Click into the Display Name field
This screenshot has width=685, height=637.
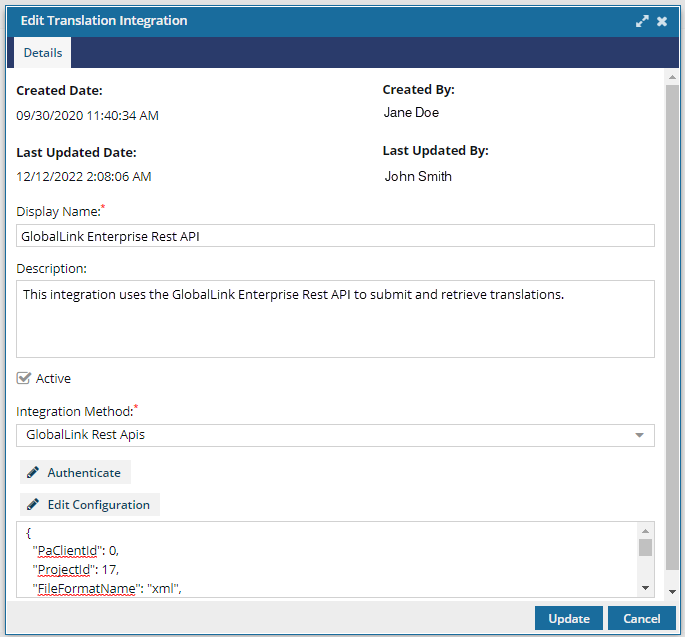coord(335,236)
